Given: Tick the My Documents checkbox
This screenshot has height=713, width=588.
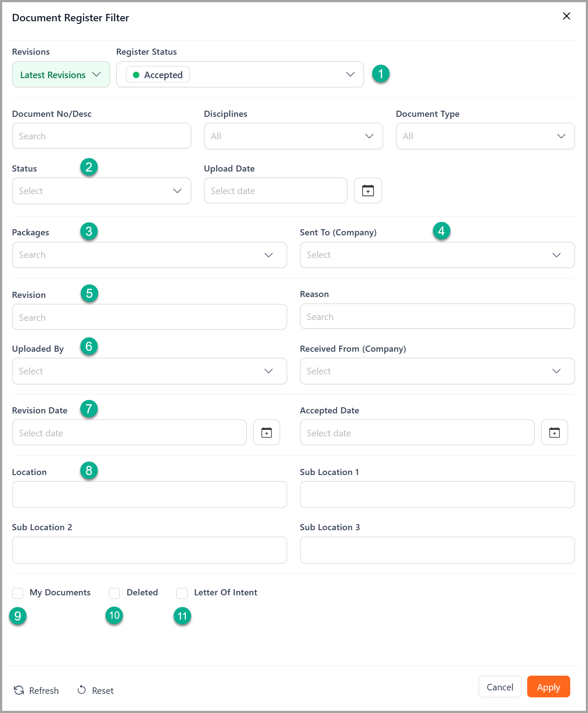Looking at the screenshot, I should click(18, 593).
